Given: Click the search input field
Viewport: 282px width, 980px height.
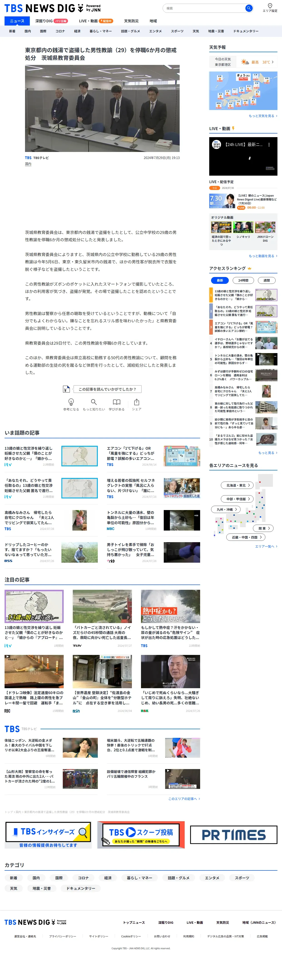Looking at the screenshot, I should [204, 8].
